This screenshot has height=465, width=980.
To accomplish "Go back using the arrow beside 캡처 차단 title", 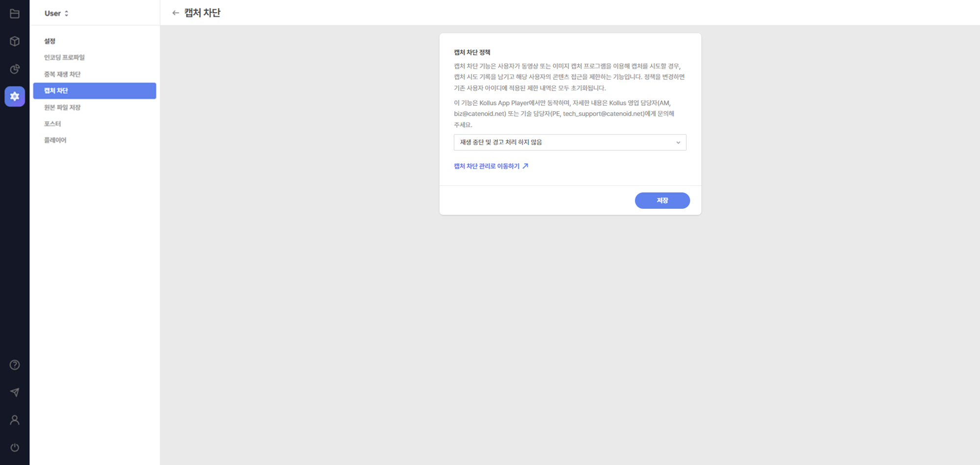I will coord(175,13).
